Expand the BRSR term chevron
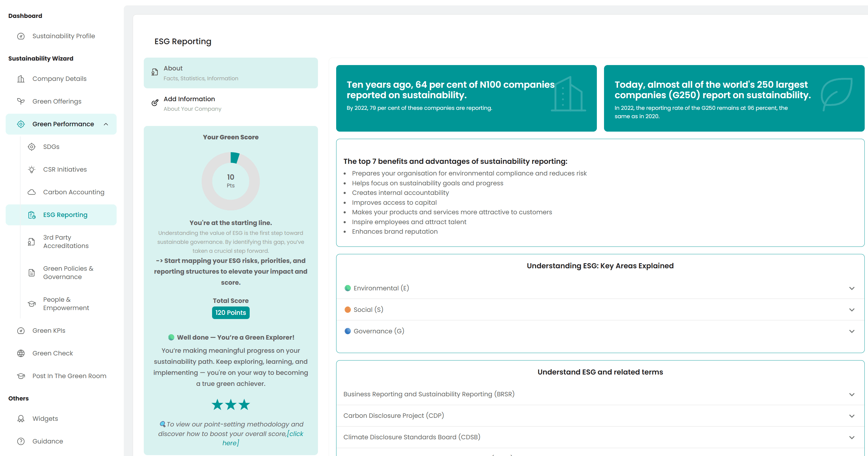868x456 pixels. (x=852, y=394)
